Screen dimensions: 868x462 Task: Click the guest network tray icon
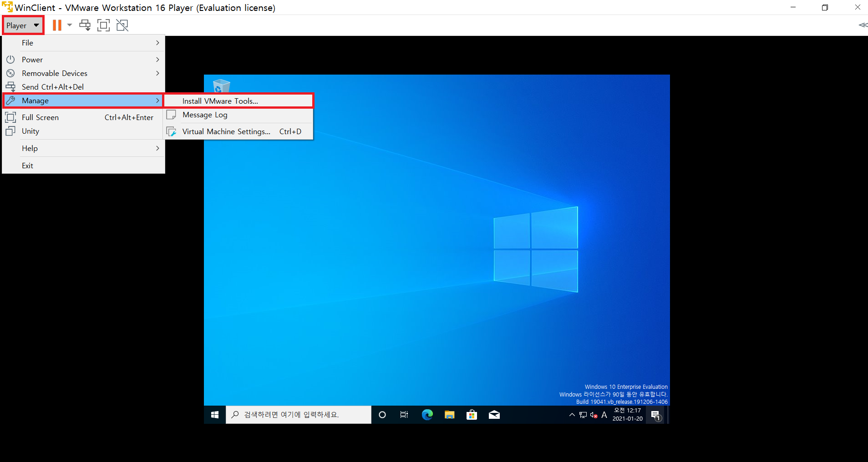583,415
